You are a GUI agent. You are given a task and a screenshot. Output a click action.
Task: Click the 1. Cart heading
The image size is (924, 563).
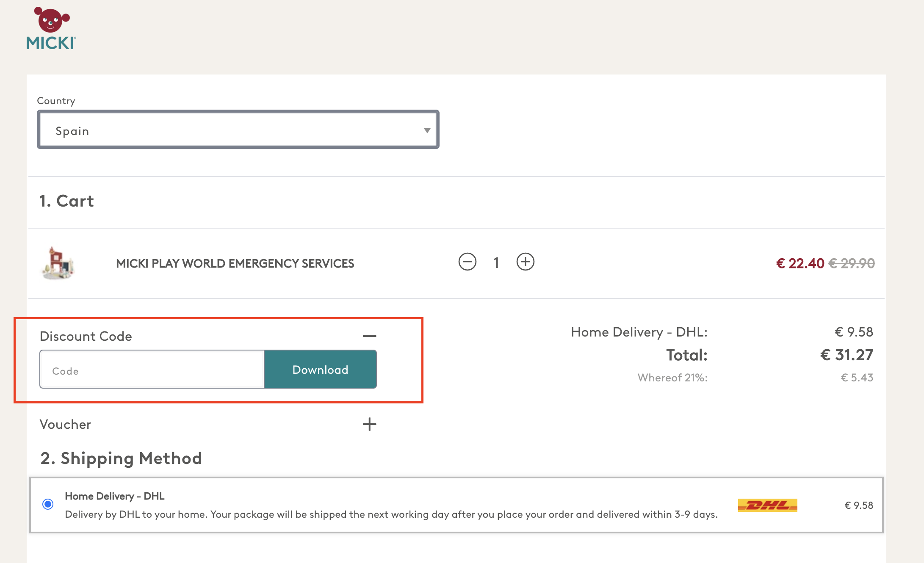coord(66,201)
